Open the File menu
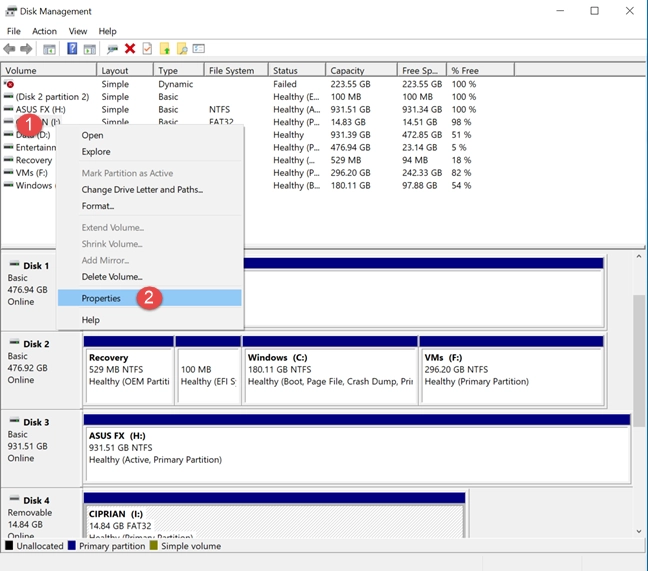The image size is (648, 571). tap(14, 31)
